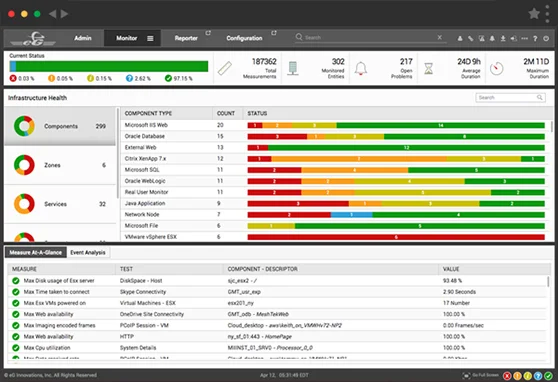Sort by COUNT column header

(x=226, y=113)
